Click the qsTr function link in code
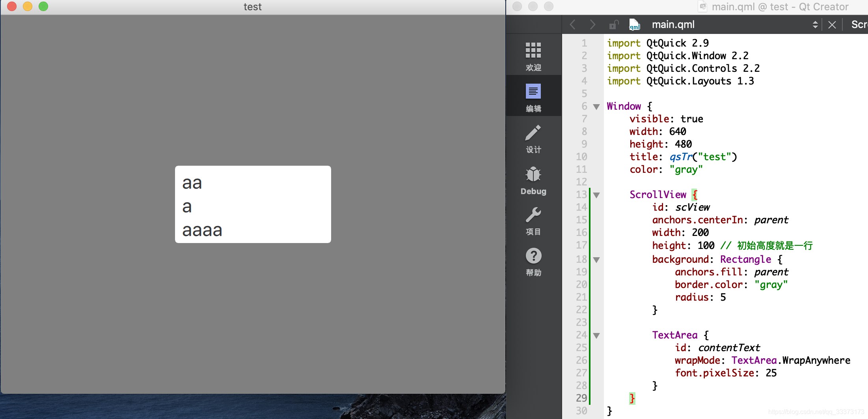Viewport: 868px width, 419px height. (x=680, y=157)
